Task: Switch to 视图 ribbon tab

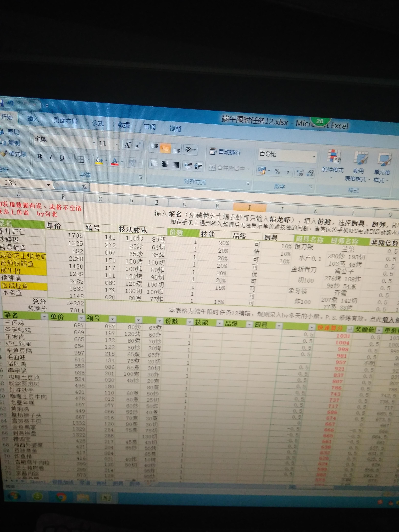Action: [175, 128]
